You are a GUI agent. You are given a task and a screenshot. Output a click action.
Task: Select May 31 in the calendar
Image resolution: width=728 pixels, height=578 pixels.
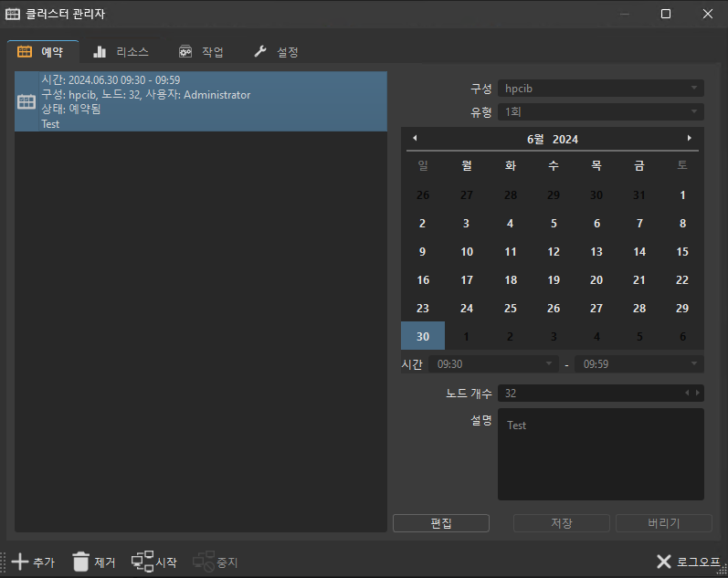(x=639, y=195)
